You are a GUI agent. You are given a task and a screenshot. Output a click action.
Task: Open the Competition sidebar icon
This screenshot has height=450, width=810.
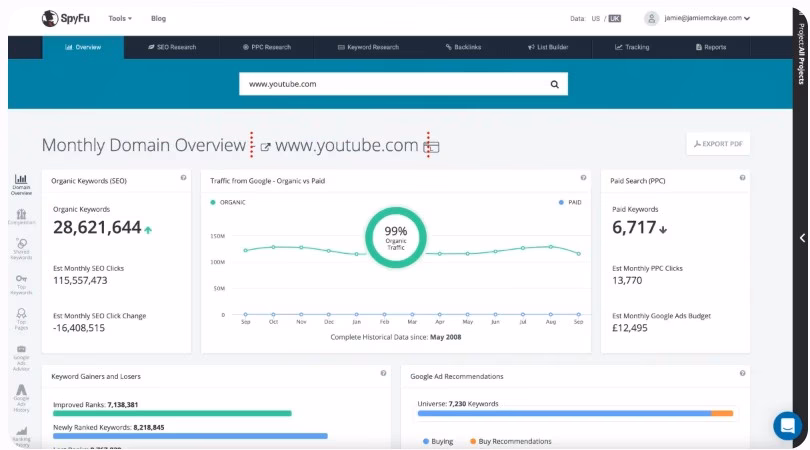(21, 216)
